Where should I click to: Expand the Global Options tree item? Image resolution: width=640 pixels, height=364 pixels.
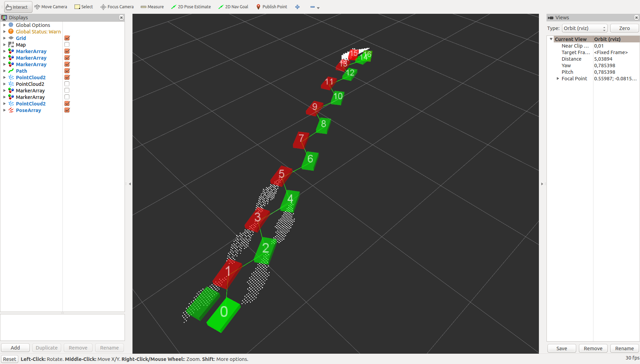pyautogui.click(x=4, y=25)
